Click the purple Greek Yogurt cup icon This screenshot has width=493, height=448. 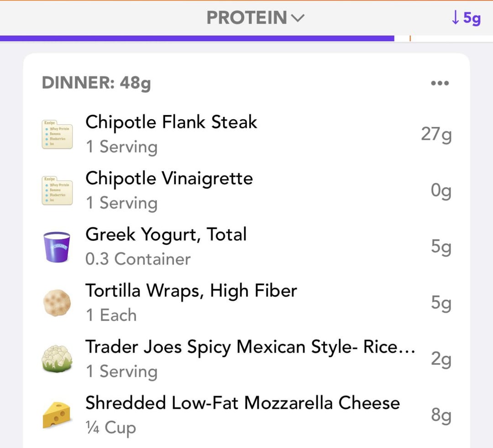pyautogui.click(x=57, y=247)
